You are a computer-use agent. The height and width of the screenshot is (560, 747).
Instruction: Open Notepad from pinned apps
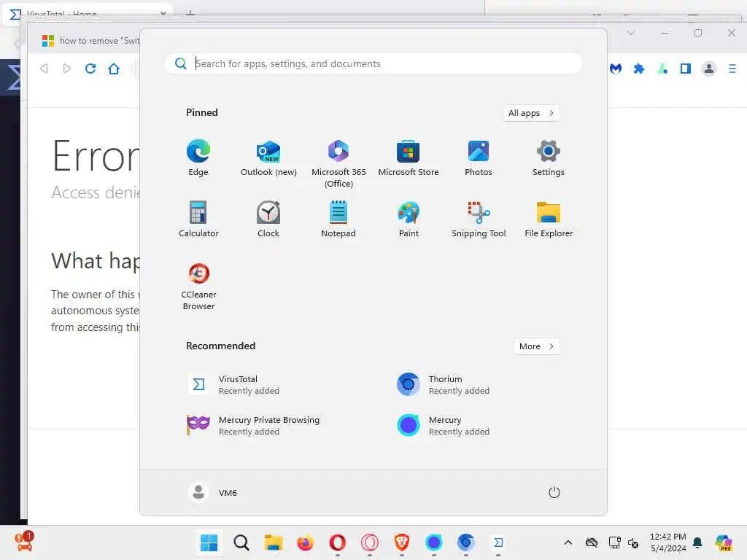338,219
